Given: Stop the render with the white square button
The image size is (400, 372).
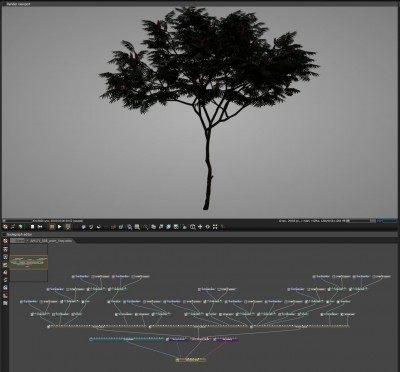Looking at the screenshot, I should tap(32, 227).
